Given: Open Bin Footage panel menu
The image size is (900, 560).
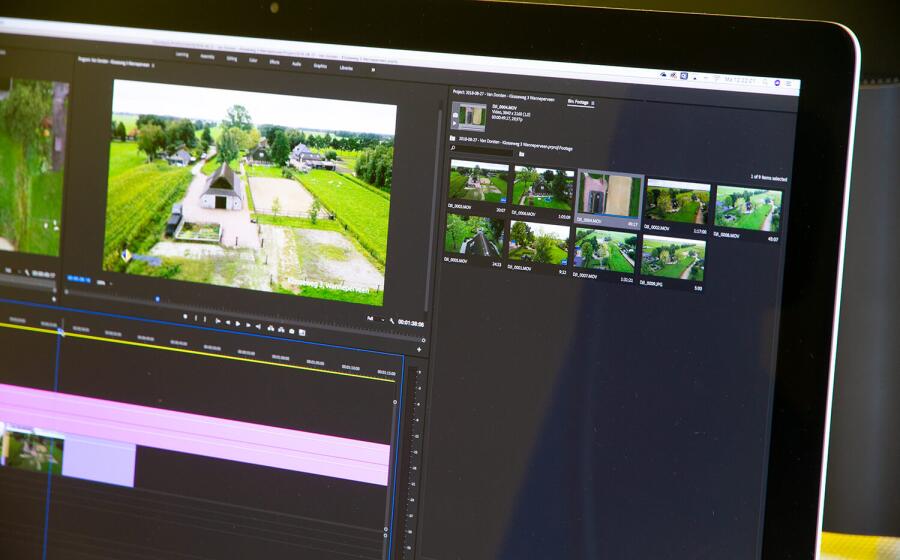Looking at the screenshot, I should [593, 103].
